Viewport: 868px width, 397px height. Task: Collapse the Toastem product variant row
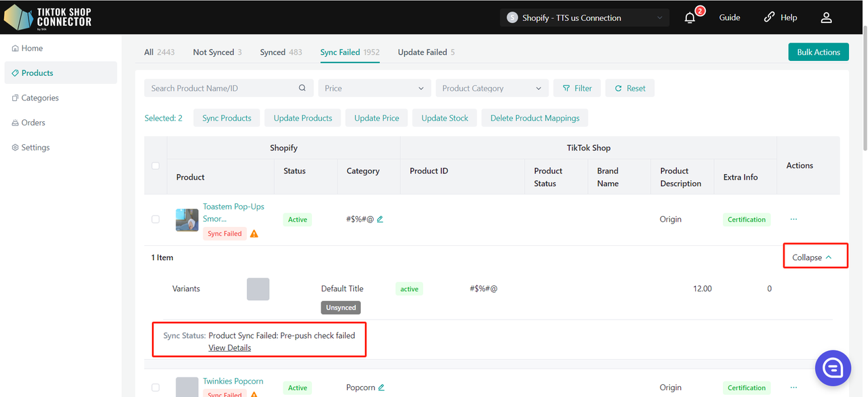pos(812,257)
